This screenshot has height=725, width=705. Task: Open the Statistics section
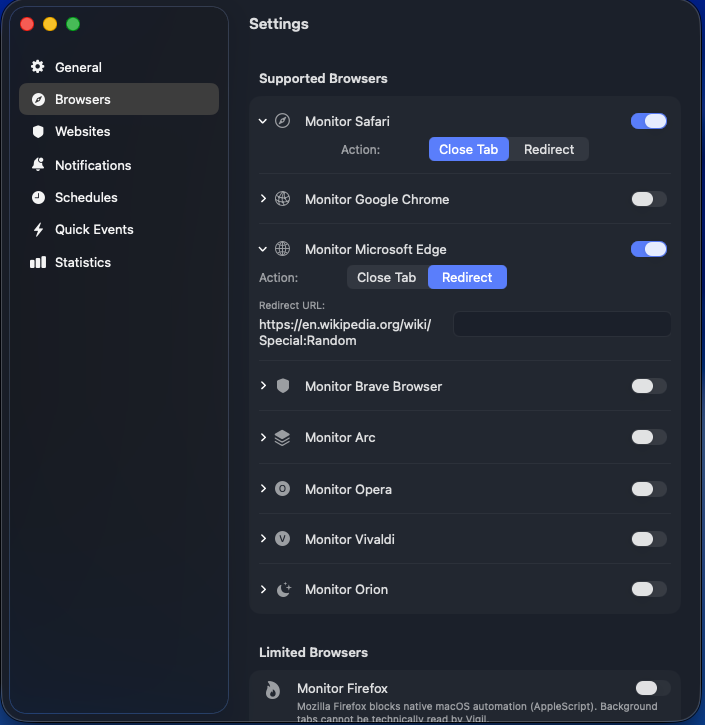click(x=119, y=262)
